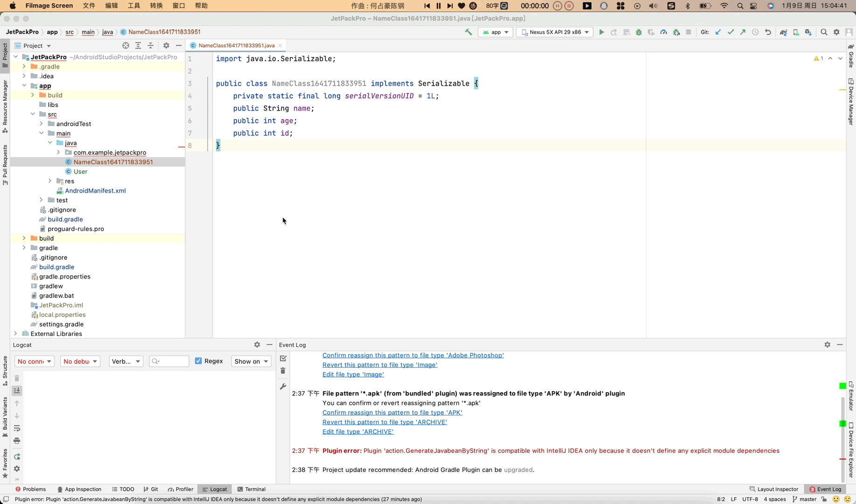Click the Git push arrow

[743, 32]
